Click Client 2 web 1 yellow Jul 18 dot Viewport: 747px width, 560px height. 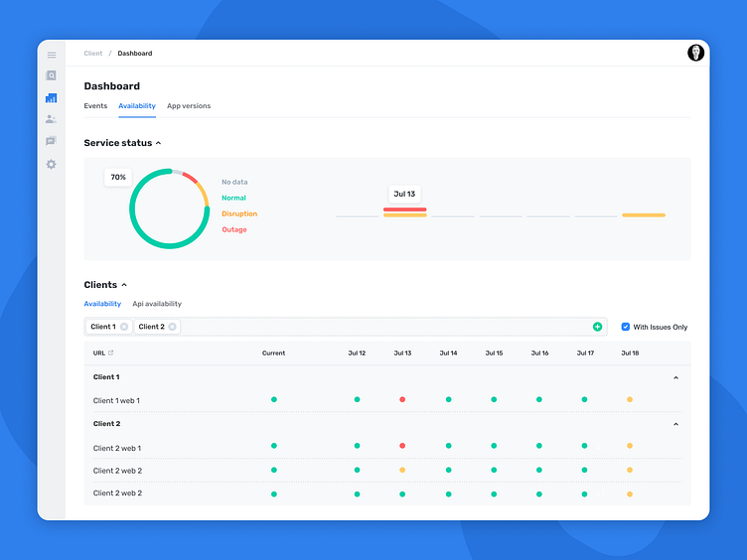630,446
